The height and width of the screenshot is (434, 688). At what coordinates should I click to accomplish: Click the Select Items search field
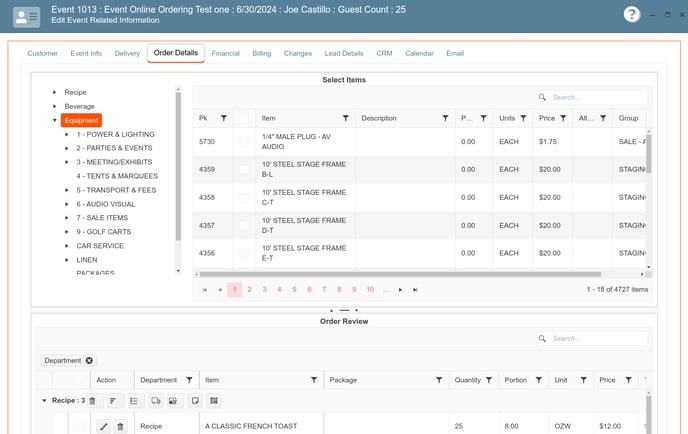[x=592, y=97]
